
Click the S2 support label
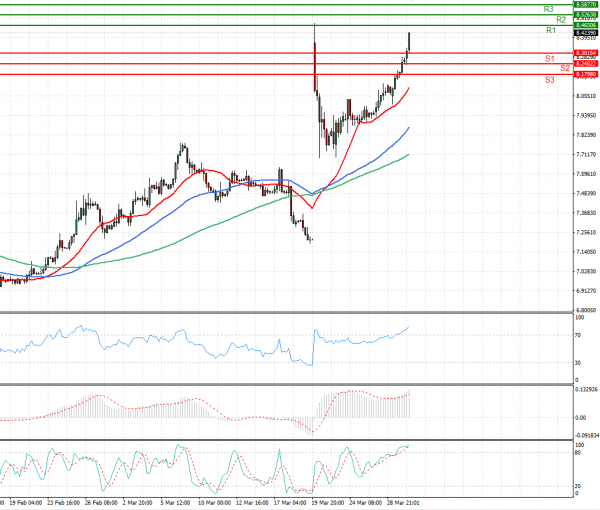565,68
